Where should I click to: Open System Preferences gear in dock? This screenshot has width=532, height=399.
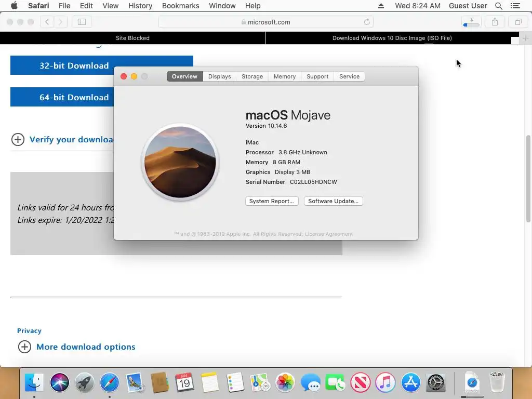click(x=436, y=382)
